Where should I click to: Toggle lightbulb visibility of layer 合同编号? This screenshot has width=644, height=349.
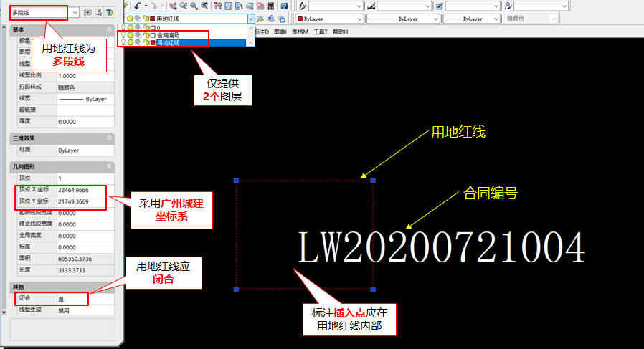(x=123, y=35)
